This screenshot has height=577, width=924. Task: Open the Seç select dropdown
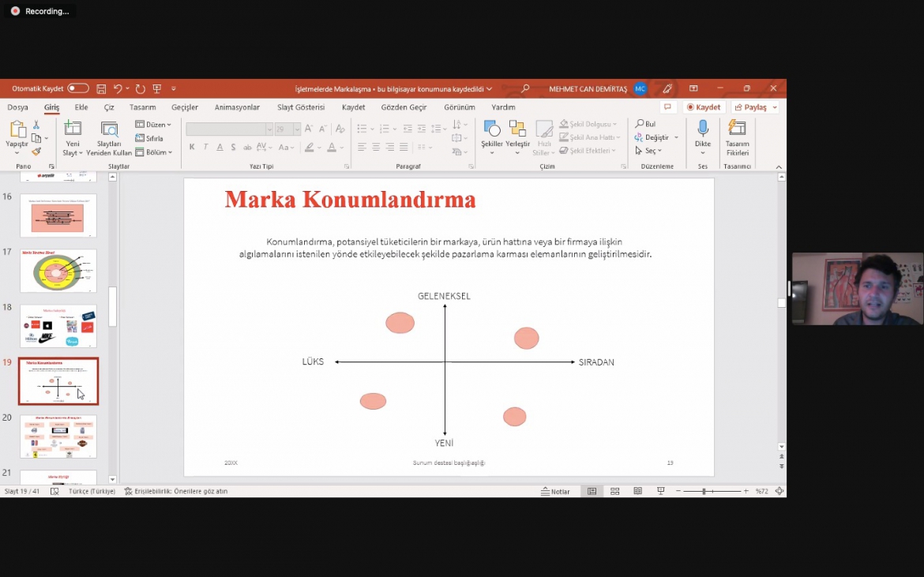648,151
